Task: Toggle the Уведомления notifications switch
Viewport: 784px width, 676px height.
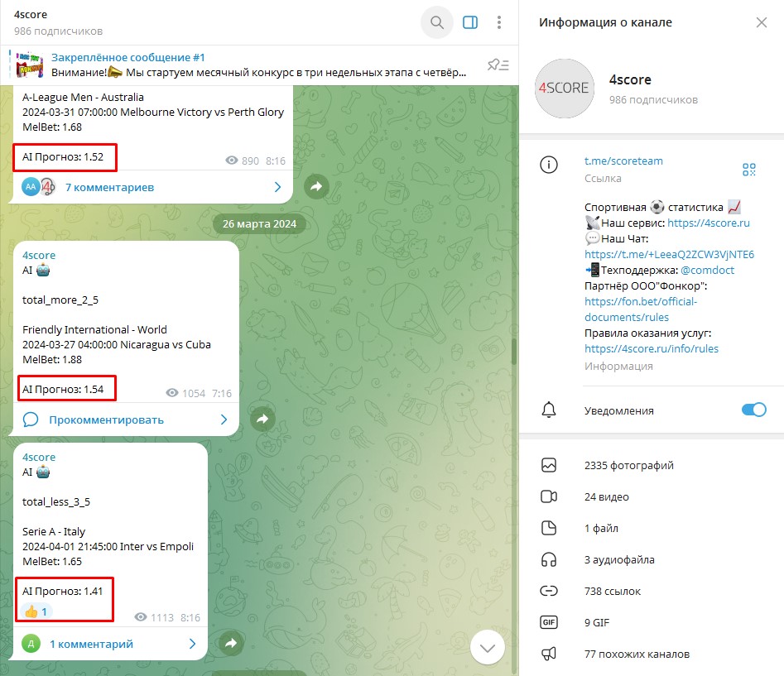Action: [x=753, y=410]
